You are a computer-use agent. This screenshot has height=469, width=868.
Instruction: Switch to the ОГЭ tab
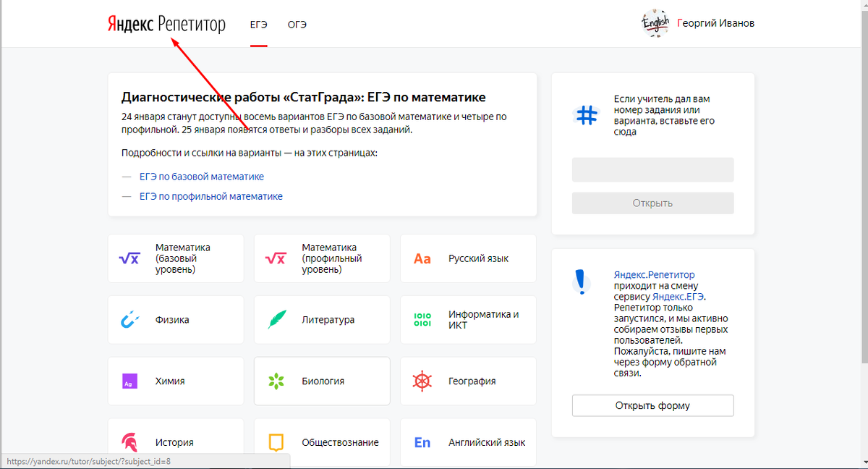(297, 24)
